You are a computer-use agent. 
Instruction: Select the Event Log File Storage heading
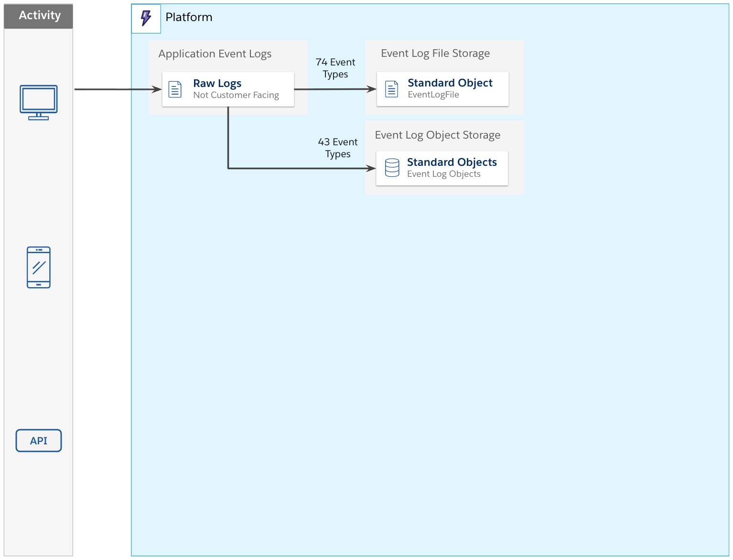[x=435, y=53]
